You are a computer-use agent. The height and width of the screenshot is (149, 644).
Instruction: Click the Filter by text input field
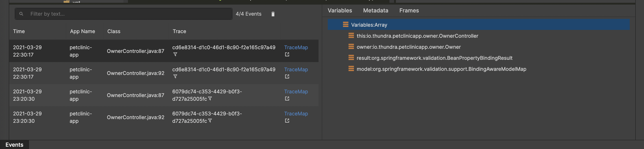[x=124, y=14]
